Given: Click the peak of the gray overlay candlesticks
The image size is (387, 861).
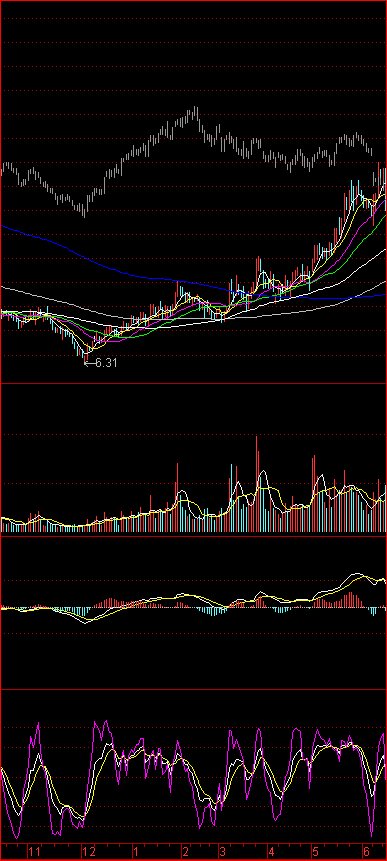Looking at the screenshot, I should click(x=195, y=113).
